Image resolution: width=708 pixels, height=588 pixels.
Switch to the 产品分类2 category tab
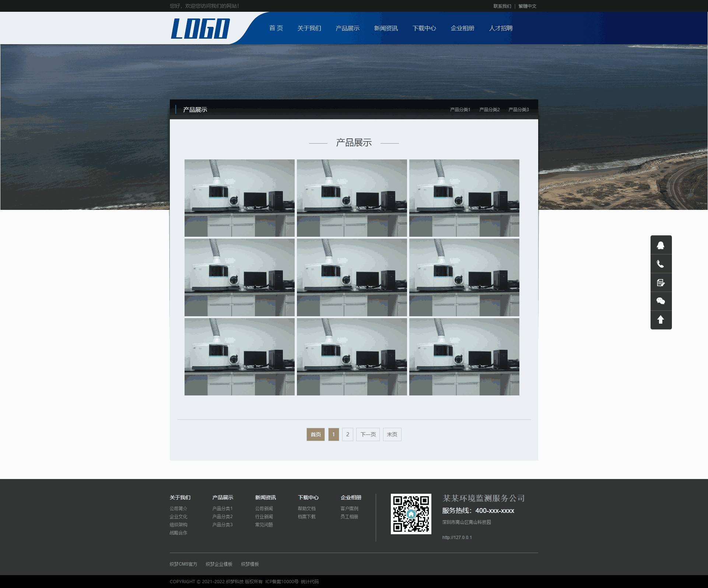[x=489, y=110]
